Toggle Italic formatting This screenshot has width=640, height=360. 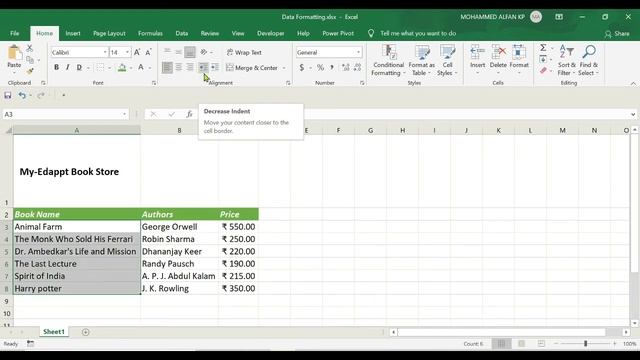[x=67, y=67]
